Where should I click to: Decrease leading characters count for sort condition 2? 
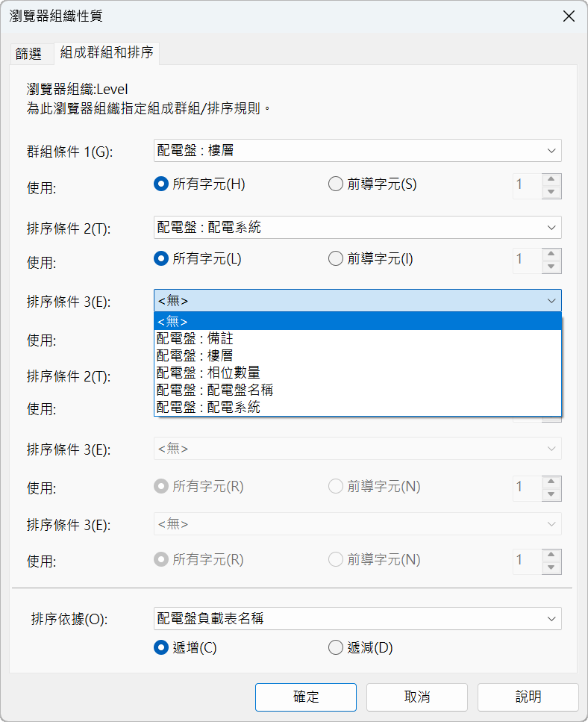point(551,267)
